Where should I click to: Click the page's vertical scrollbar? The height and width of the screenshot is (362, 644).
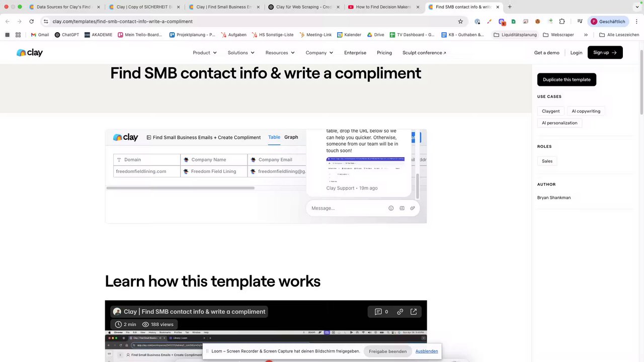641,81
